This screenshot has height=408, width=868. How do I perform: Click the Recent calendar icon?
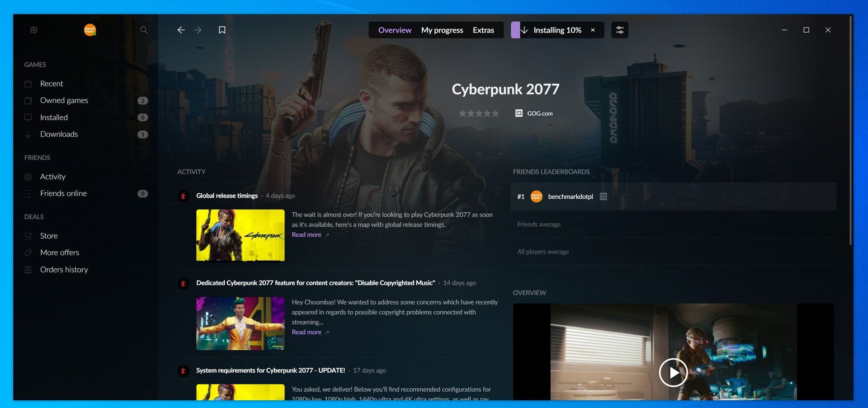pos(28,84)
